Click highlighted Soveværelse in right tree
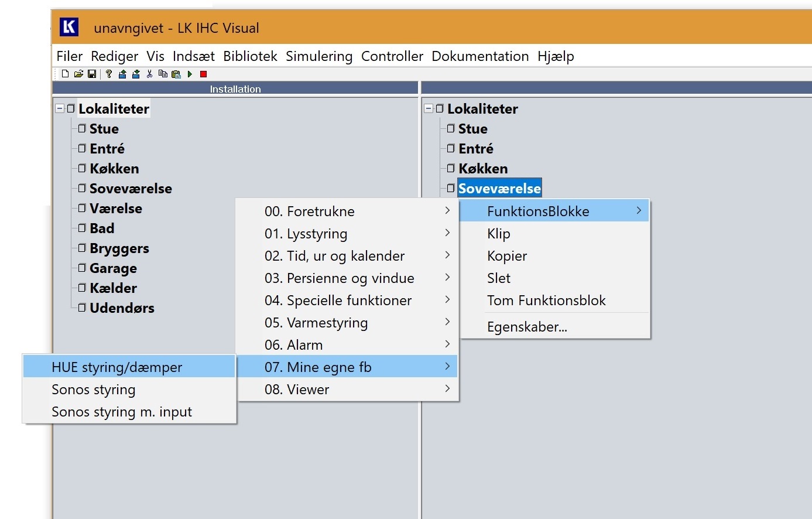Viewport: 812px width, 519px height. (499, 189)
